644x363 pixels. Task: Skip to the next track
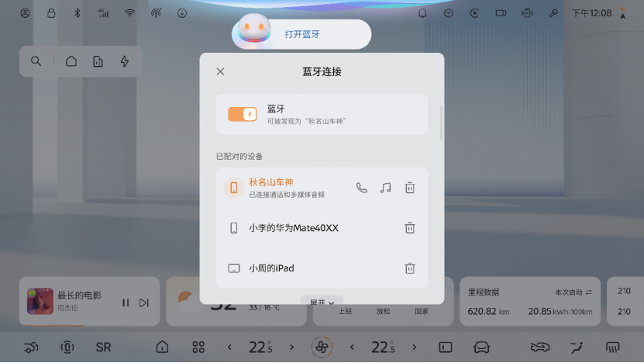[x=143, y=303]
